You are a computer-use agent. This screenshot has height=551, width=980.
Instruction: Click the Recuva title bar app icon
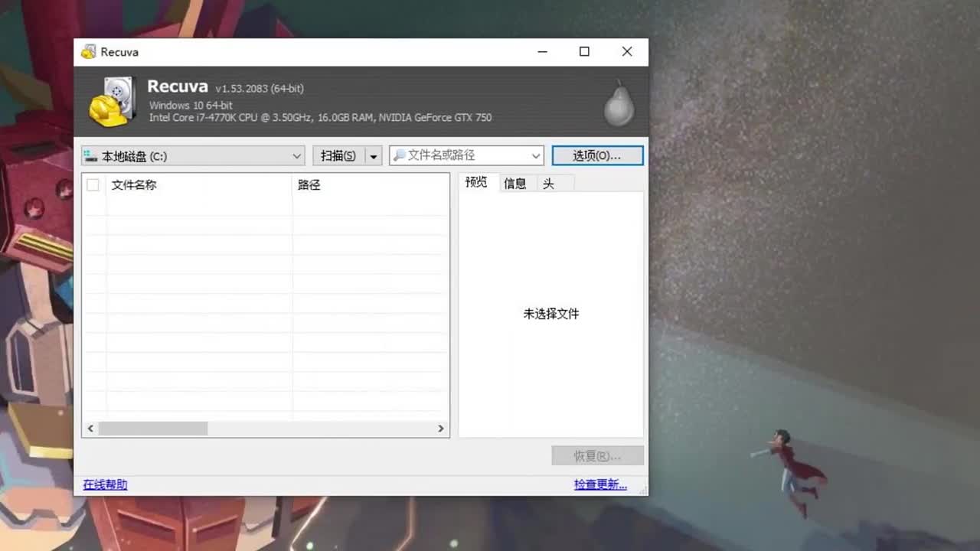[89, 52]
